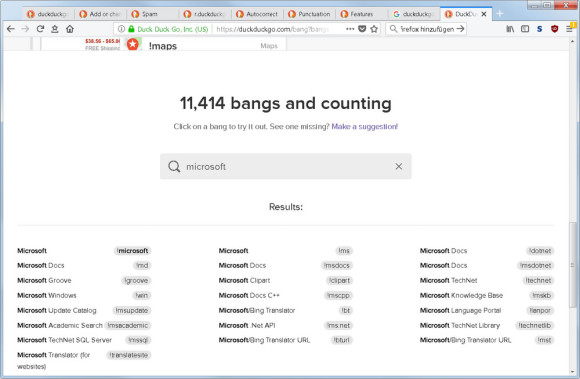Viewport: 580px width, 379px height.
Task: Click the Make a suggestion link
Action: pyautogui.click(x=364, y=126)
